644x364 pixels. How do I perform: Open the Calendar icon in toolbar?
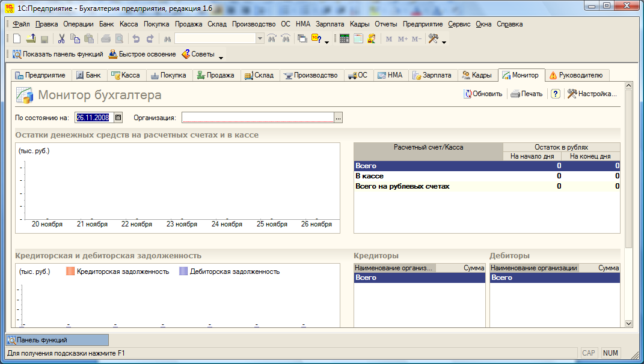click(358, 38)
